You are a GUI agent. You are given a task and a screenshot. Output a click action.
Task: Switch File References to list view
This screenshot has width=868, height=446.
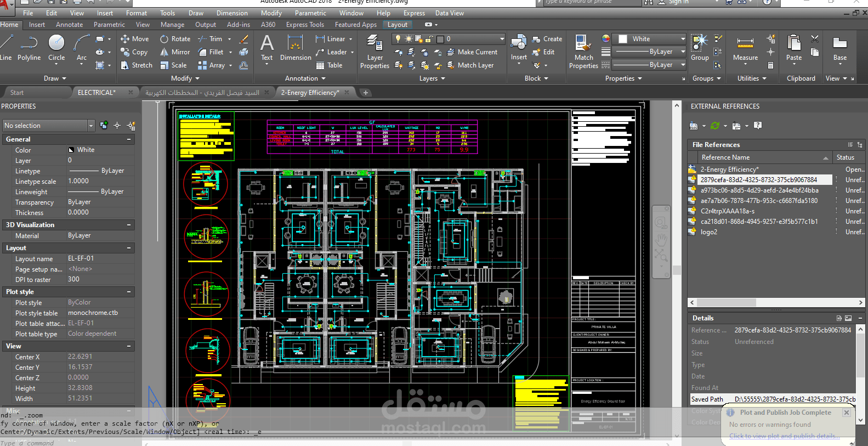pyautogui.click(x=850, y=145)
